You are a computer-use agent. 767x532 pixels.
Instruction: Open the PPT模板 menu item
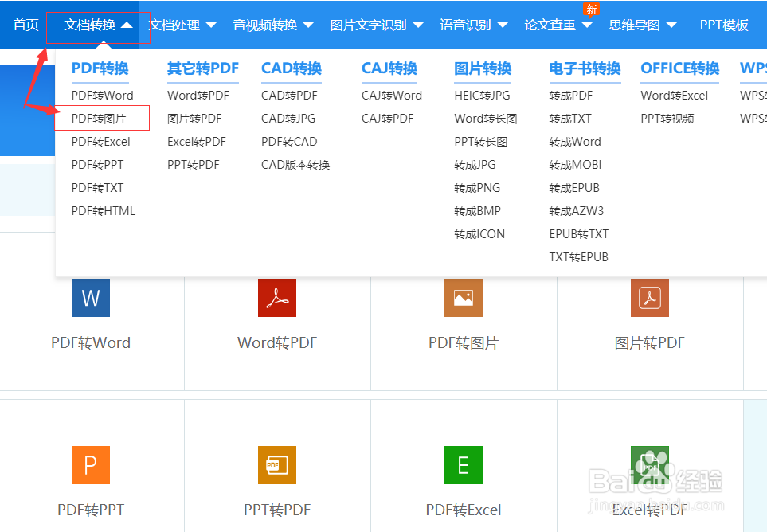click(723, 25)
